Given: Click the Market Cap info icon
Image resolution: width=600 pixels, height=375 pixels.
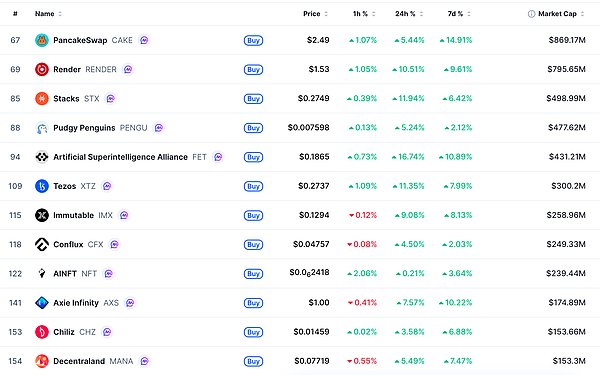Looking at the screenshot, I should tap(532, 14).
